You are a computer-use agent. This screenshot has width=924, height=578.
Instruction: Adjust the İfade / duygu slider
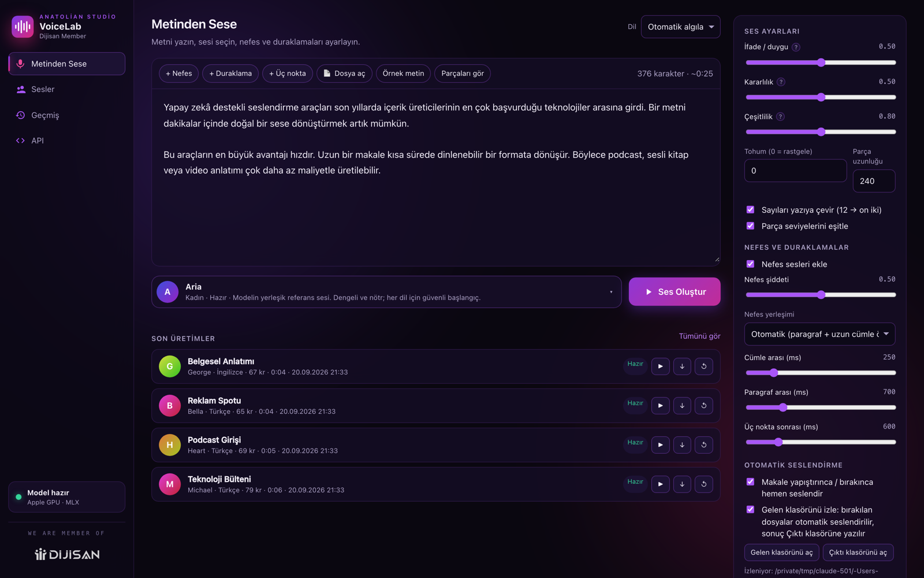pos(820,62)
